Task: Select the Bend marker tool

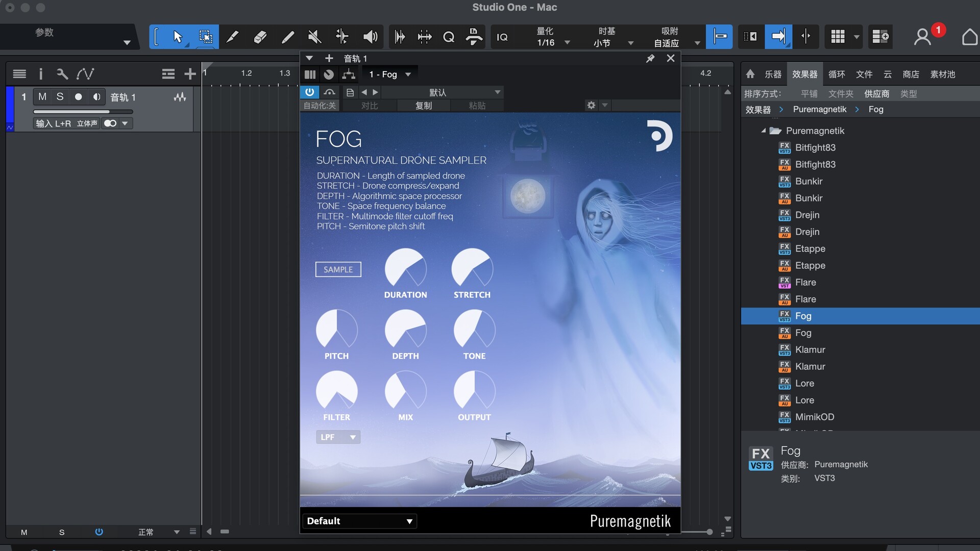Action: point(342,37)
